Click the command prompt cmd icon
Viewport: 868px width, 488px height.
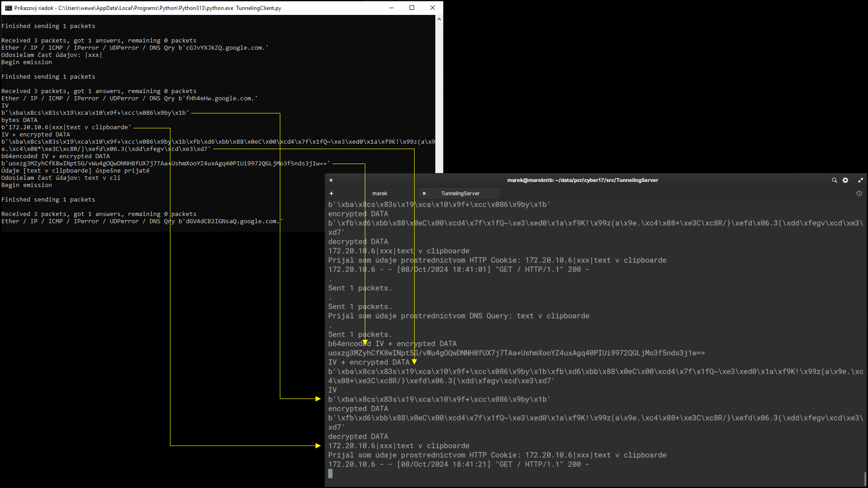(x=8, y=8)
